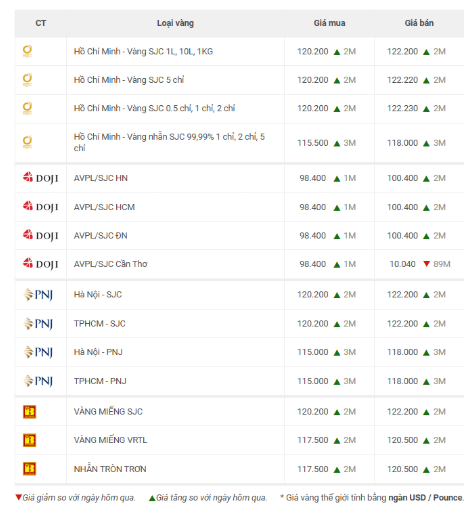Click SJC logo in the 1L, 10L, 1KG row
This screenshot has width=475, height=515.
click(27, 51)
